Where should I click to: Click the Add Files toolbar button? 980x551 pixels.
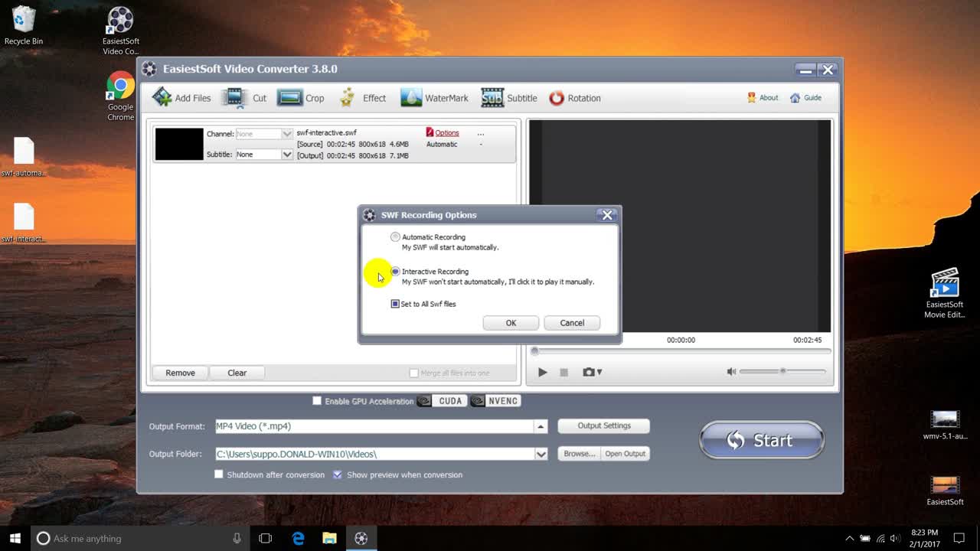click(x=181, y=98)
